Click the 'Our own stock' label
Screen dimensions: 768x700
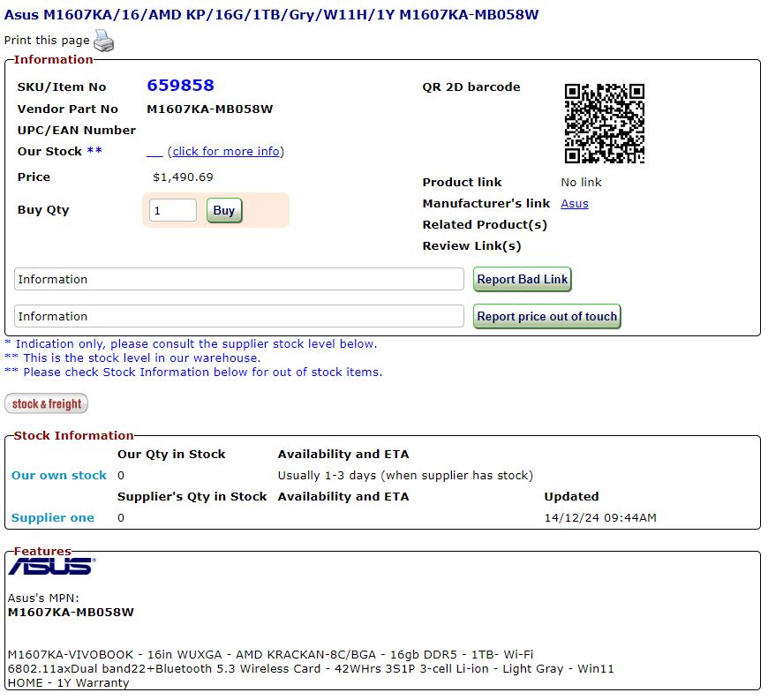coord(59,476)
